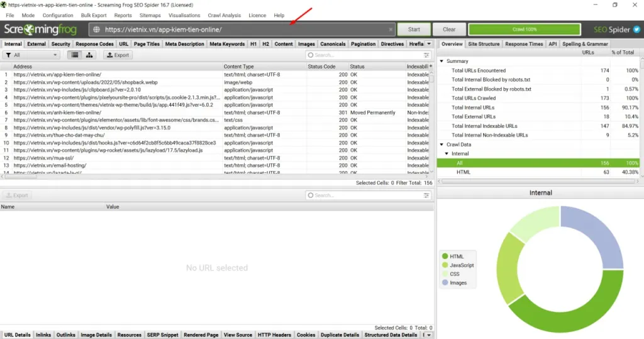Clear the URL field with the X icon
644x339 pixels.
[391, 30]
